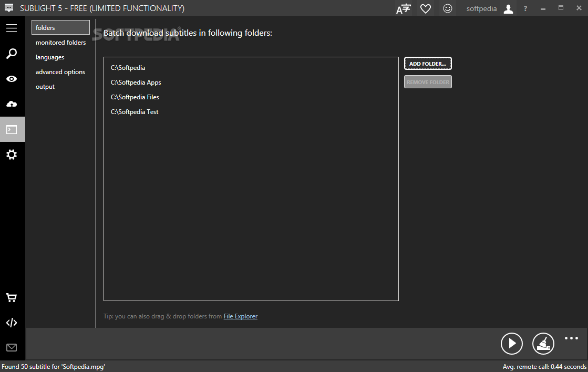Select the C:\Softpedia Test folder row
Screen dimensions: 588x372
251,111
